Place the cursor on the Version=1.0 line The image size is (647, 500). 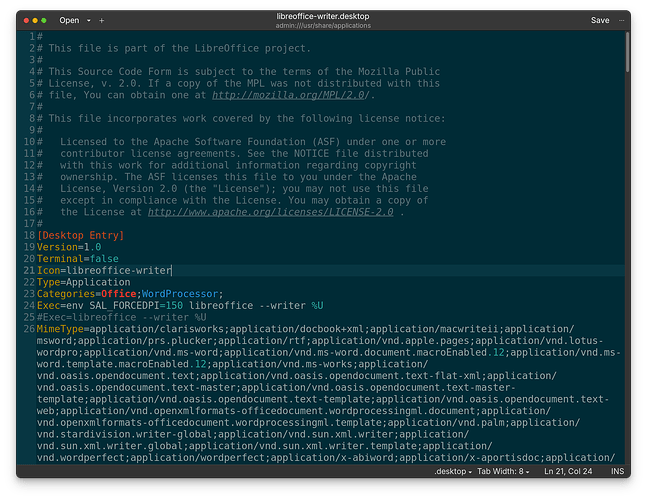pyautogui.click(x=69, y=247)
